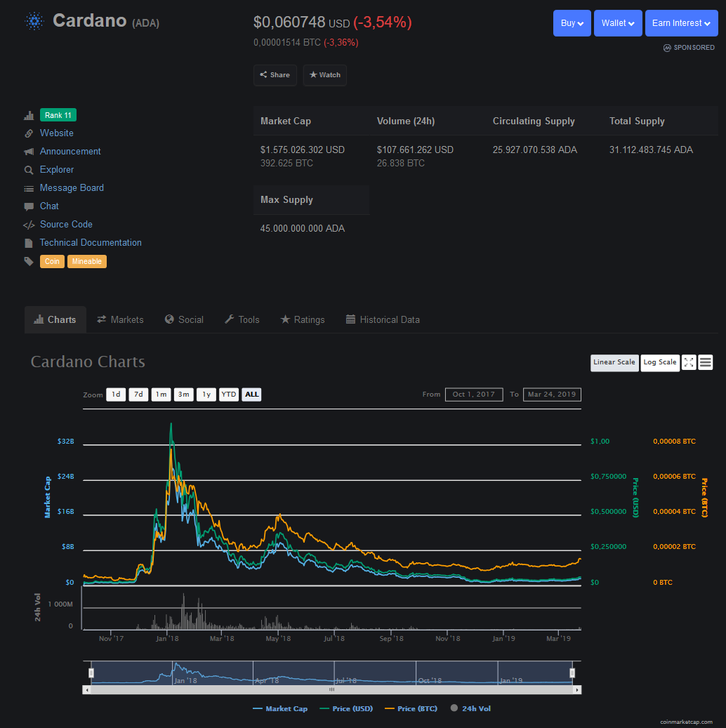
Task: Toggle Price (USD) series in legend
Action: [x=346, y=709]
